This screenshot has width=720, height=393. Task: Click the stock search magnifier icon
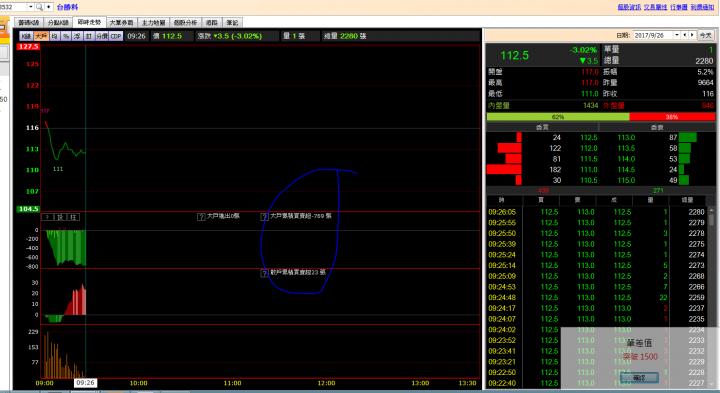point(39,7)
